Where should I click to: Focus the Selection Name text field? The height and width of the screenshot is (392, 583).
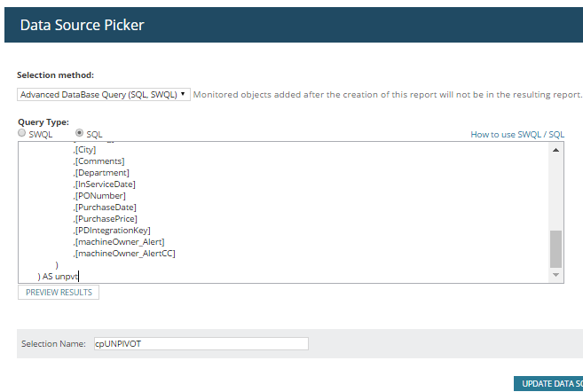[x=201, y=343]
